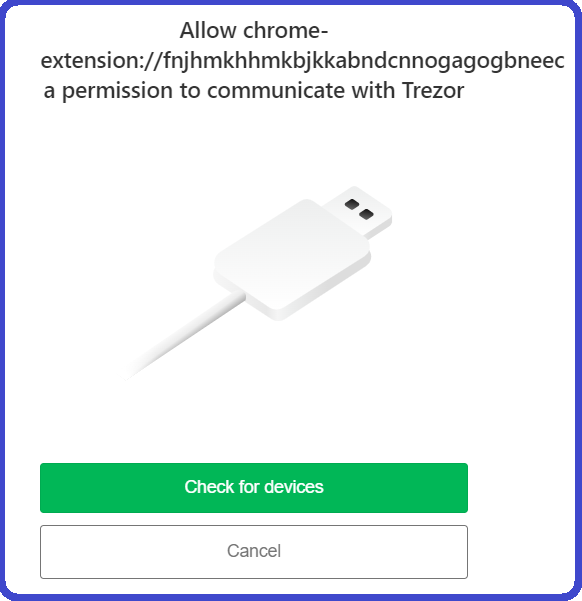
Task: Click the dark contact holes on USB plug
Action: tap(359, 209)
